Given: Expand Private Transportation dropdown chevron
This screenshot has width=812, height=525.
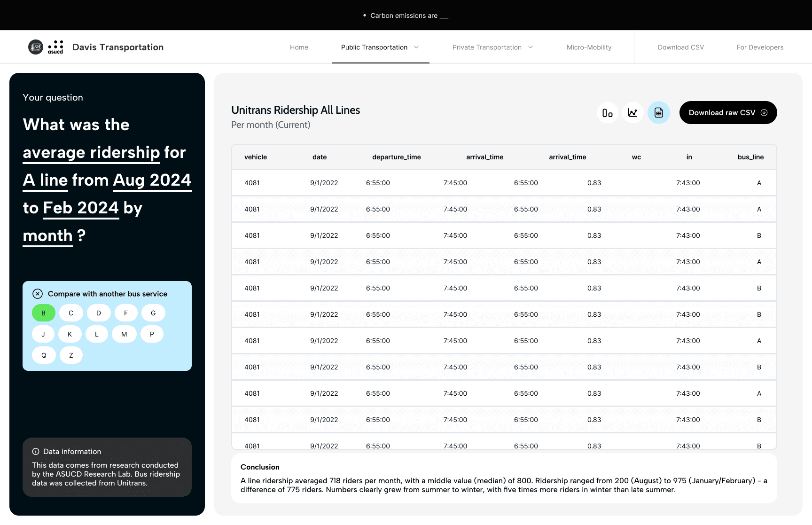Looking at the screenshot, I should click(x=531, y=47).
